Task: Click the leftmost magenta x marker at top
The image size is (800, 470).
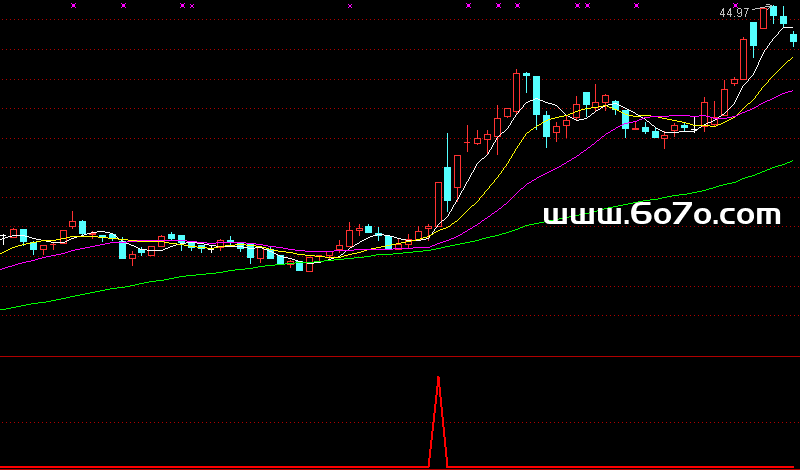Action: pos(73,6)
